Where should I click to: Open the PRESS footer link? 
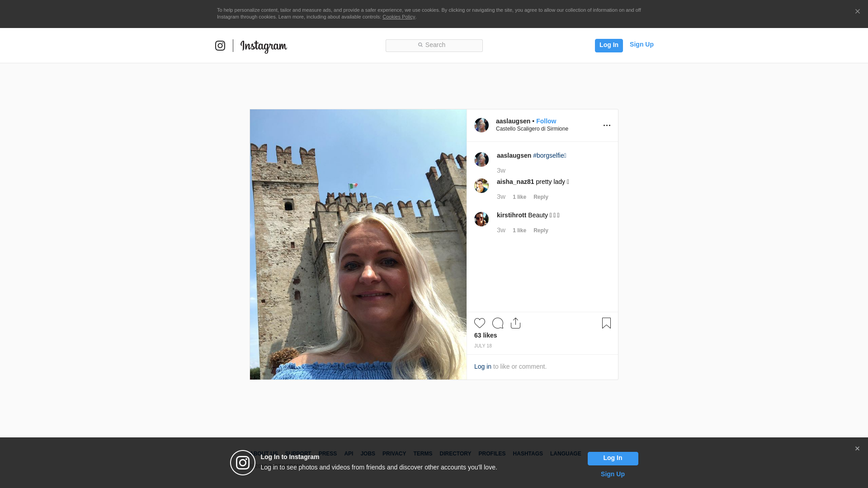pos(328,454)
